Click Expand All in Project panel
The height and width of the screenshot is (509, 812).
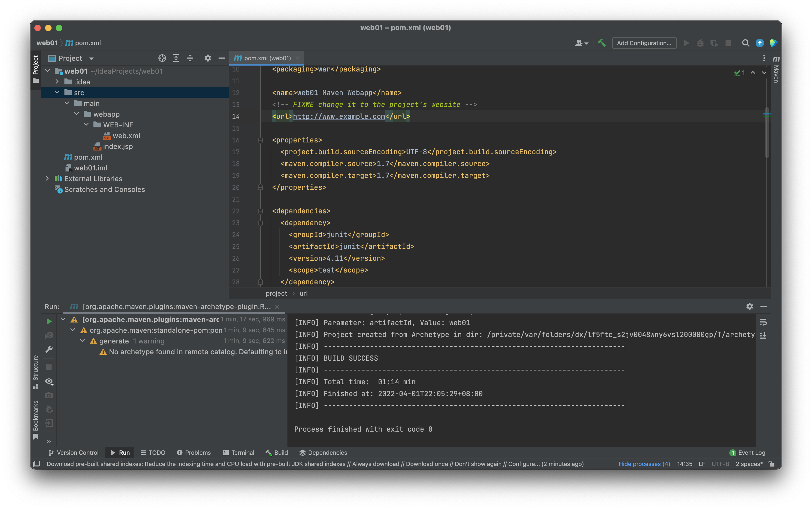[176, 58]
